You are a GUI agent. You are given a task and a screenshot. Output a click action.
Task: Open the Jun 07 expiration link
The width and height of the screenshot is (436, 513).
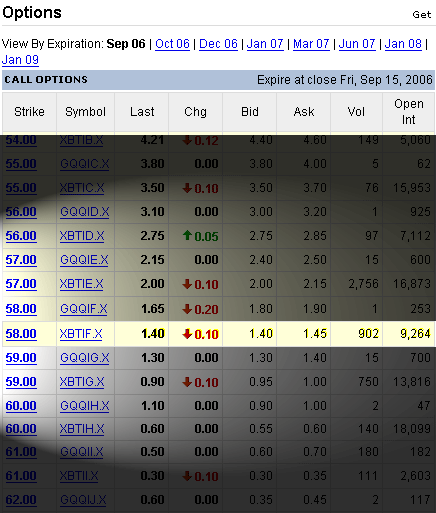(357, 44)
